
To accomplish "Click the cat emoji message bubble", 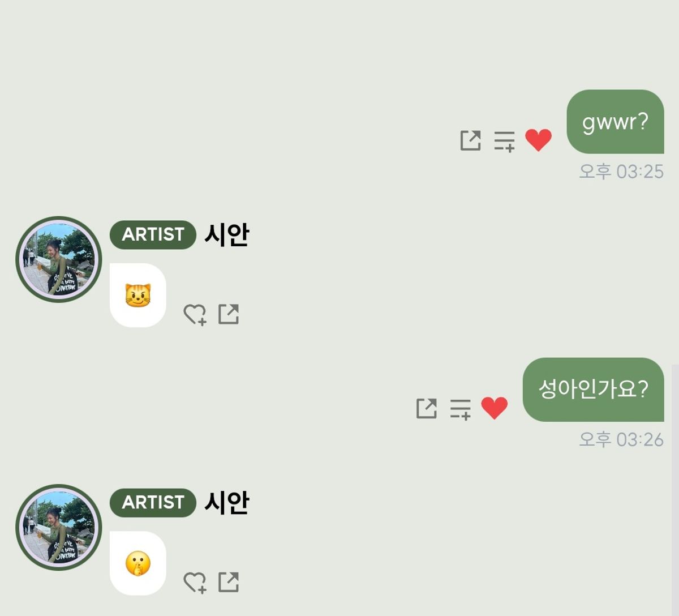I will click(137, 295).
